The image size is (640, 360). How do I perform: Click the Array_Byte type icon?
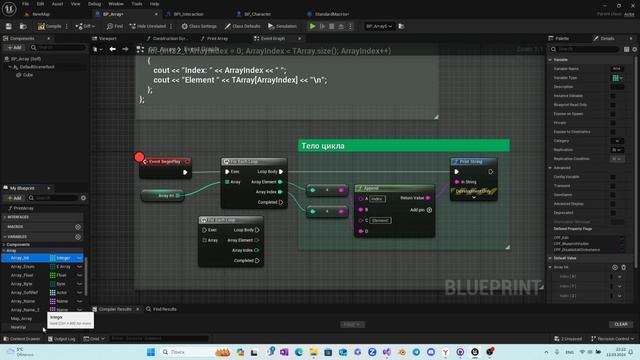tap(53, 284)
